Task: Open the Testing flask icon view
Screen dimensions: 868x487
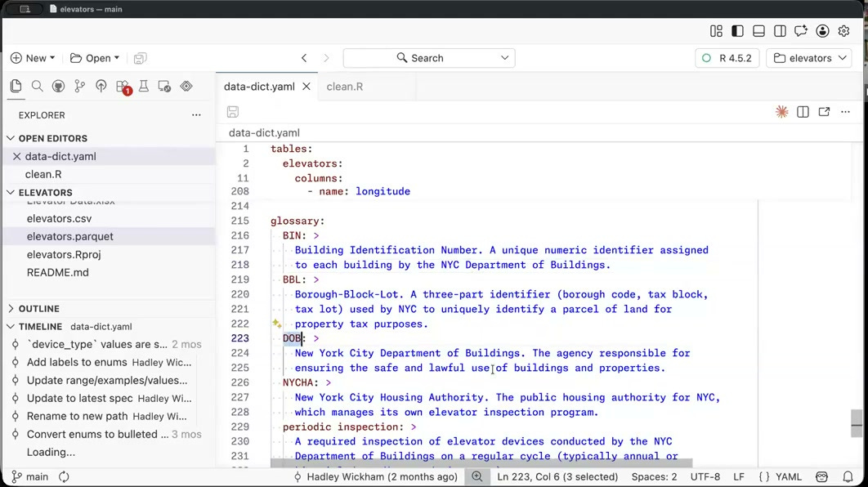Action: click(x=143, y=86)
